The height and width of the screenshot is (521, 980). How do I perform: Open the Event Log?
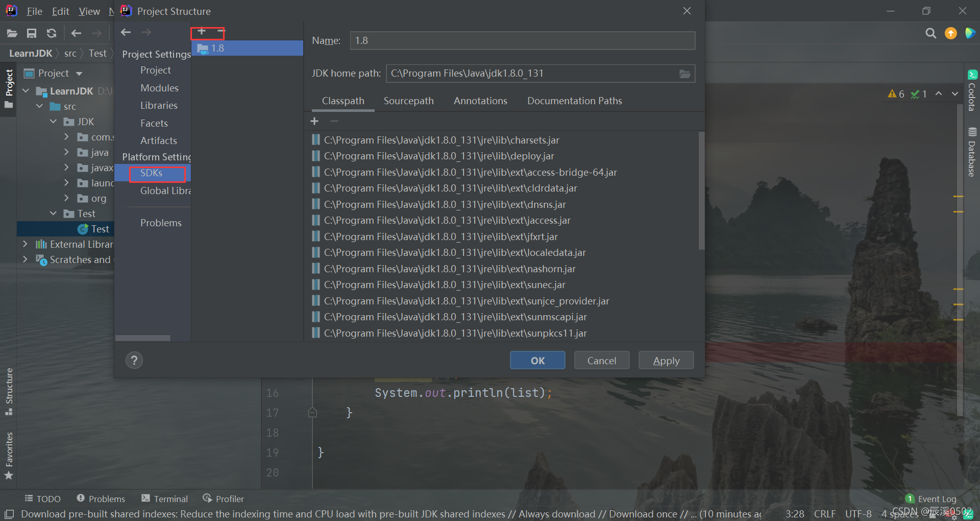(x=930, y=499)
